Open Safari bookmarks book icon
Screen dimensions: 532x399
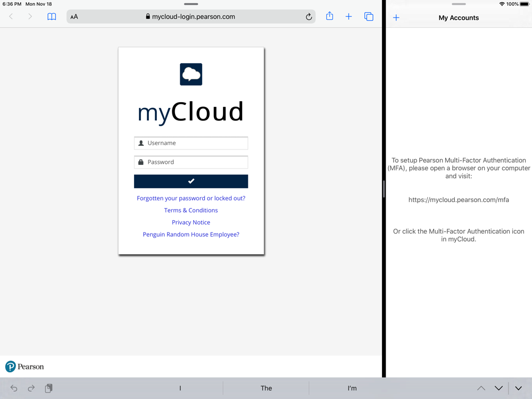point(52,16)
